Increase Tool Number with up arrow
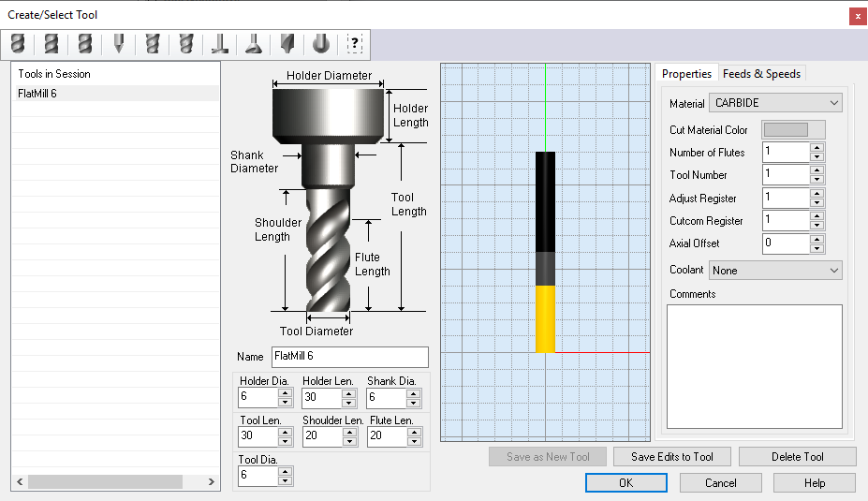Screen dimensions: 868x501 point(817,169)
